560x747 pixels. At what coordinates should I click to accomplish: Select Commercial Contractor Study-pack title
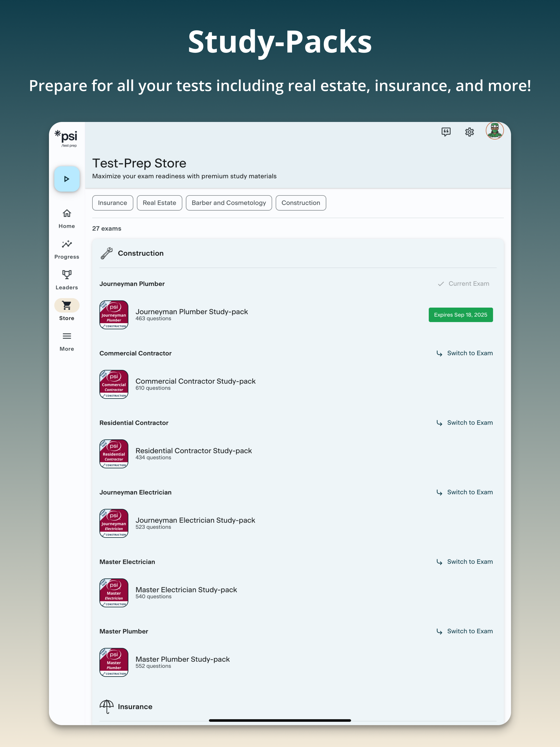196,381
